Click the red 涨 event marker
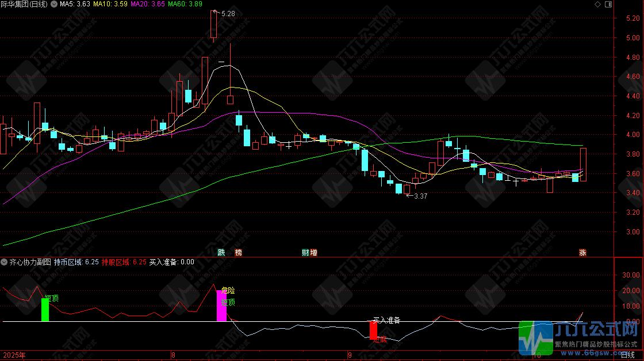Screen dimensions: 644x361 [582, 252]
